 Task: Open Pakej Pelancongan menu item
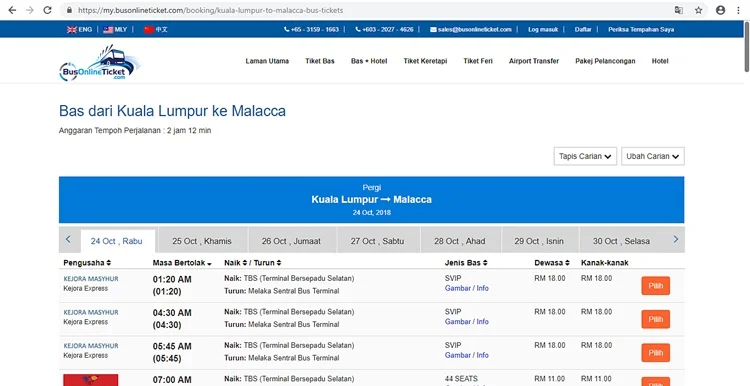pyautogui.click(x=605, y=61)
